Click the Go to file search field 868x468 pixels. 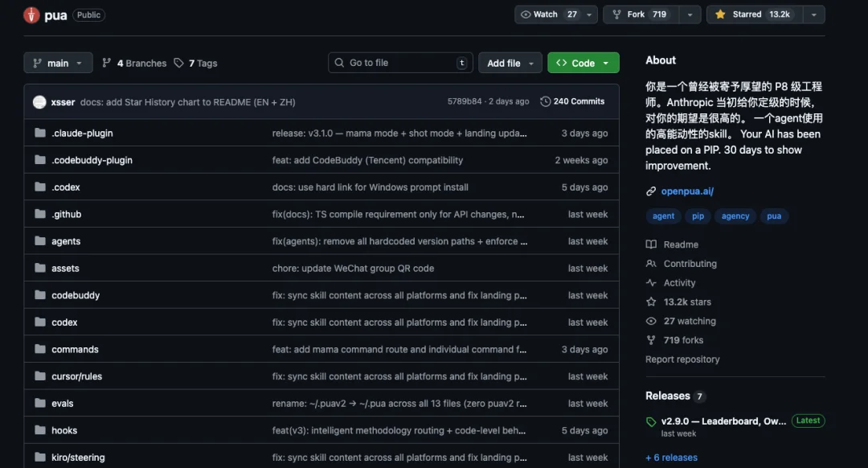pyautogui.click(x=399, y=62)
